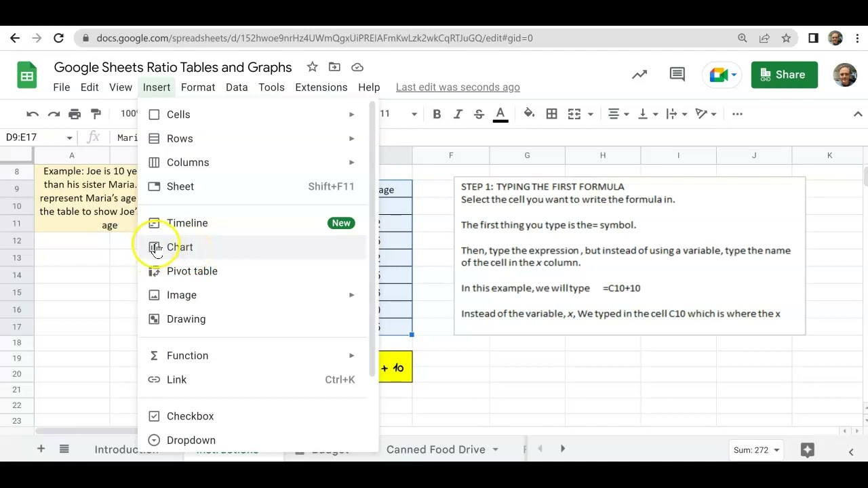Click the Google Sheets home logo
Screen dimensions: 868x488
pos(27,75)
